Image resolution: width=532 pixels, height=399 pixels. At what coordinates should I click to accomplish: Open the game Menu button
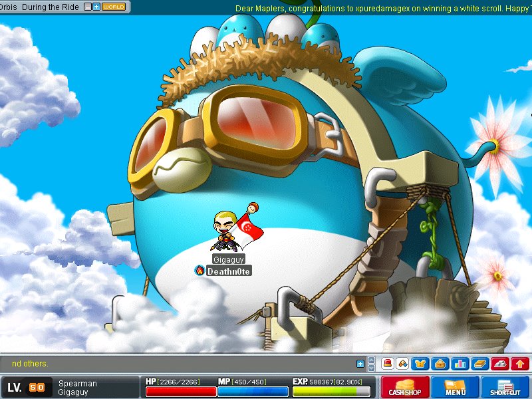coord(455,387)
